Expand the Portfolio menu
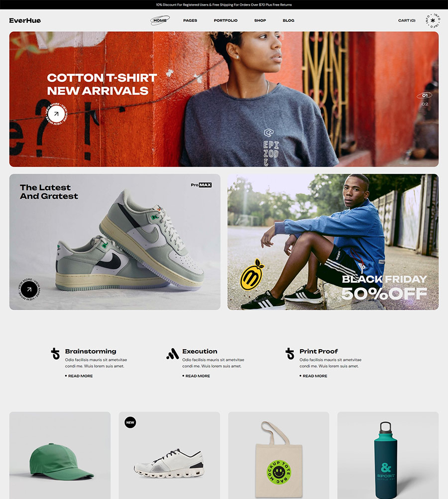This screenshot has width=448, height=499. point(225,20)
